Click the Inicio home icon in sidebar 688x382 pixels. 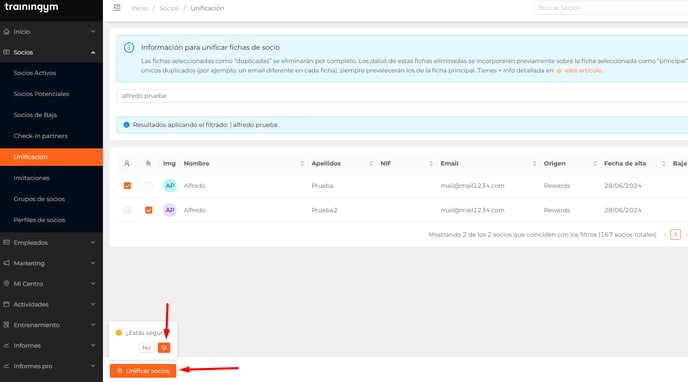tap(6, 32)
